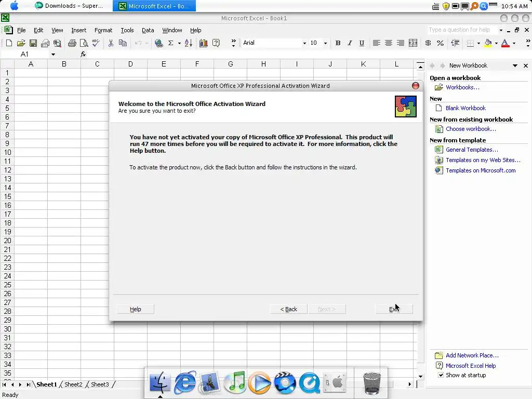
Task: Toggle Show at startup checkbox
Action: click(x=441, y=375)
